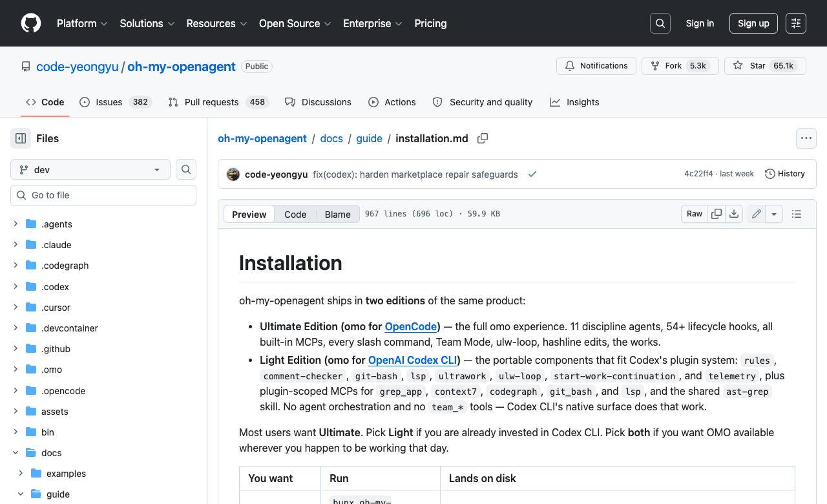Open the Open Source menu

[295, 23]
